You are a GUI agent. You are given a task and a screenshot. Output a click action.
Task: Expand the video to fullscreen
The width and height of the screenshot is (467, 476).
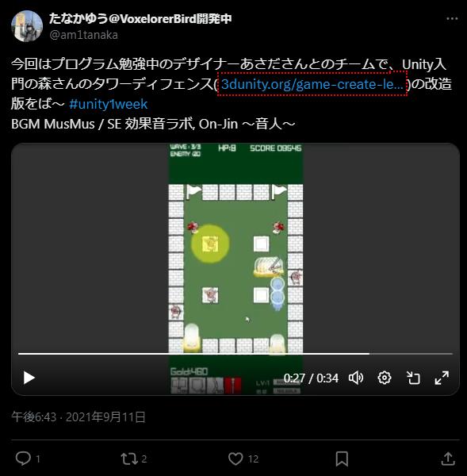point(442,378)
